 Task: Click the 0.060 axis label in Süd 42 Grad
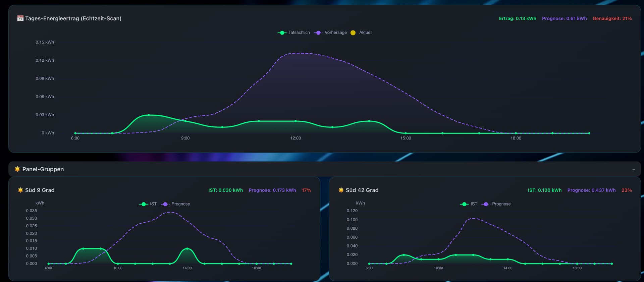pyautogui.click(x=352, y=237)
